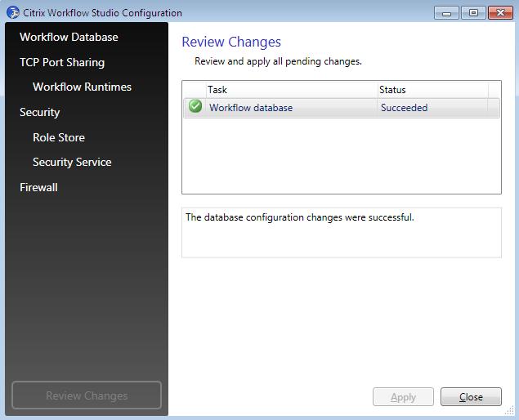This screenshot has height=420, width=519.
Task: Click the Citrix app icon in title bar
Action: (13, 12)
